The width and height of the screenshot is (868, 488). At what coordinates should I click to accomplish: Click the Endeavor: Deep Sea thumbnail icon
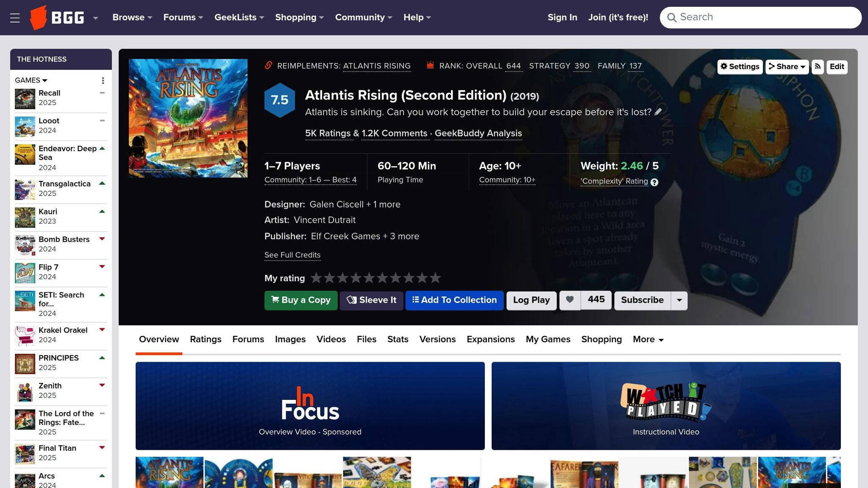[25, 155]
